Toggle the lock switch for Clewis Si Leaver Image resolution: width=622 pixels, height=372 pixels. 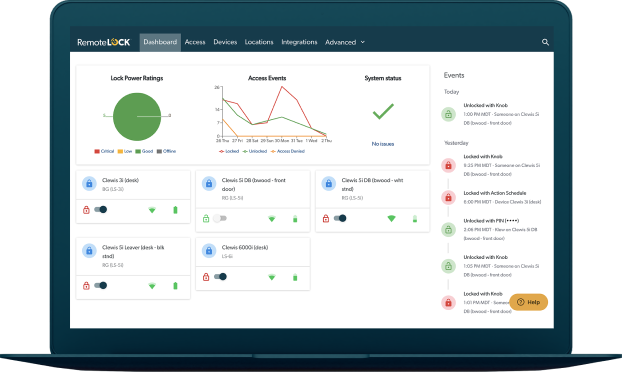[x=101, y=285]
